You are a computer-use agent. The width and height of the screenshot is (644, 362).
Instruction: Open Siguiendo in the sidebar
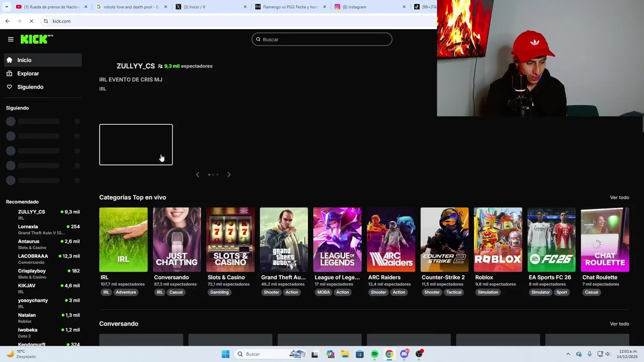click(43, 87)
